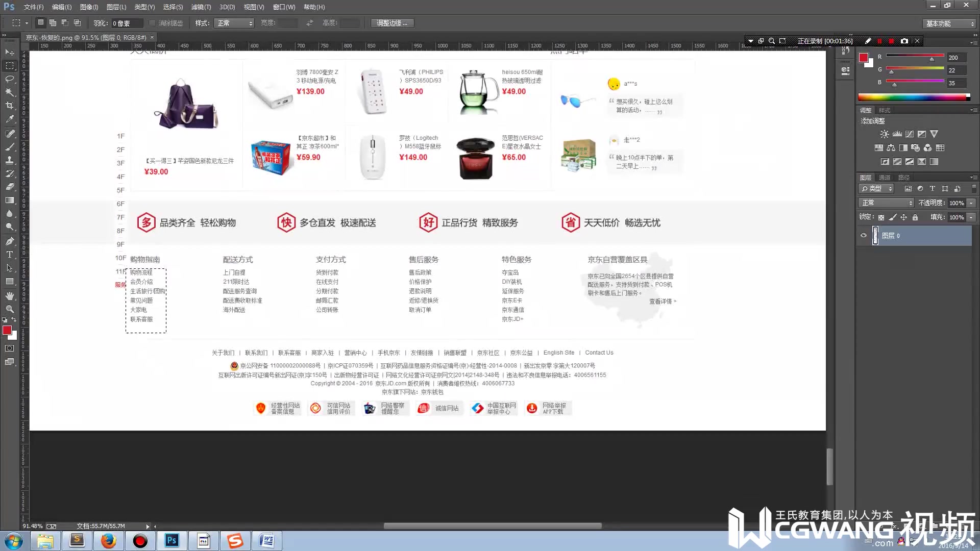Click the 调整边缘 button
980x551 pixels.
click(x=392, y=23)
